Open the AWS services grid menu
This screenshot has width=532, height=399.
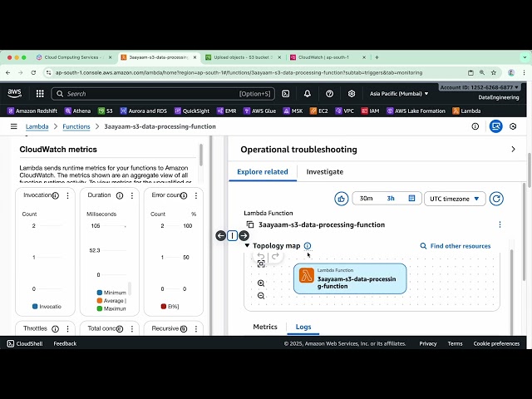click(40, 94)
